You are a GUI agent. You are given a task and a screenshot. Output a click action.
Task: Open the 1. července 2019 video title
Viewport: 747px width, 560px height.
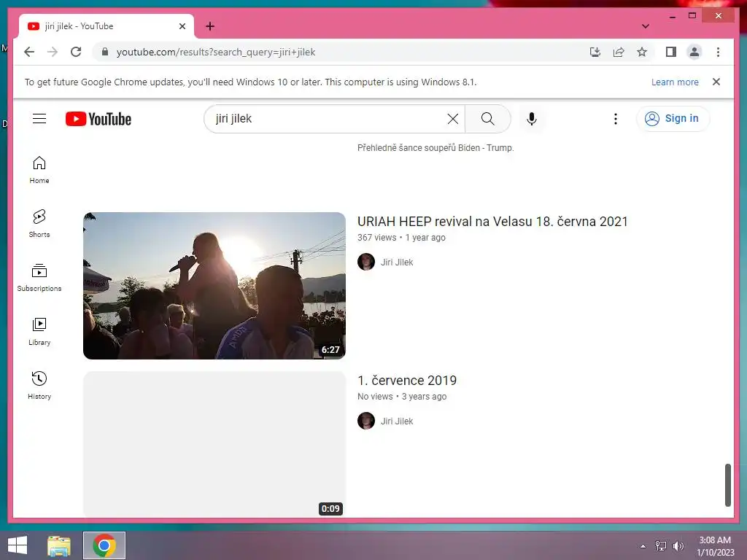pos(407,381)
